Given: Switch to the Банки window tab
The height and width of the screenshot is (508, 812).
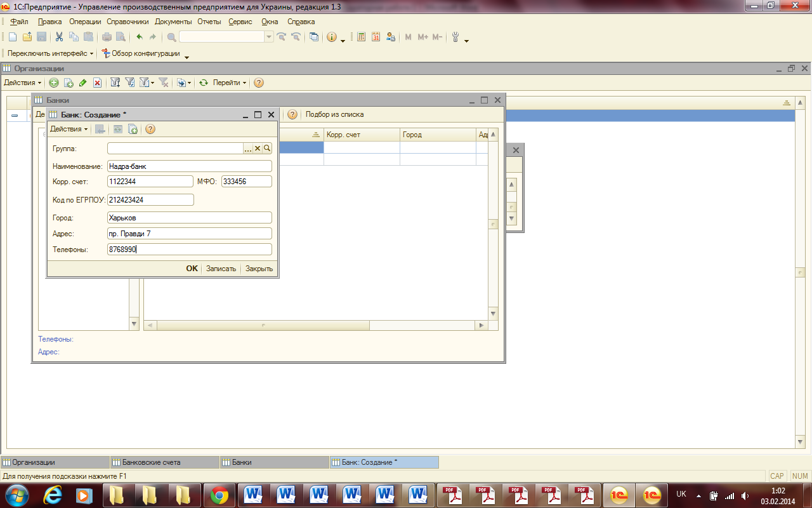Looking at the screenshot, I should point(275,462).
